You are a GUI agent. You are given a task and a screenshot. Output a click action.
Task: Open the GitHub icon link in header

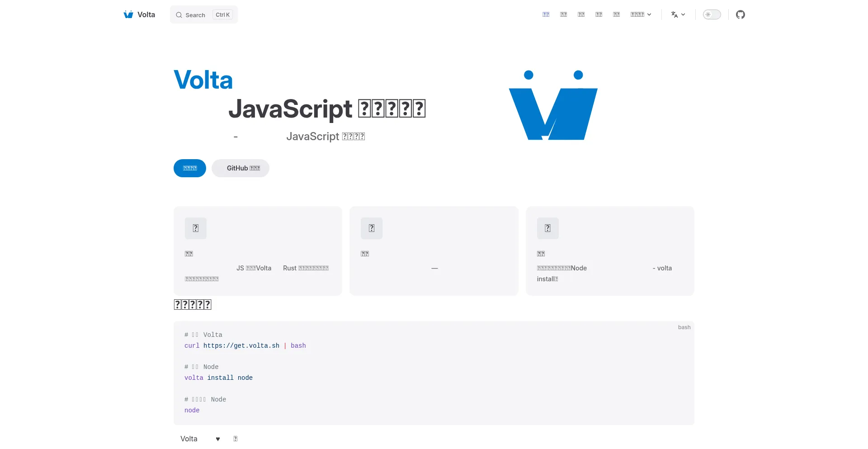click(x=740, y=14)
